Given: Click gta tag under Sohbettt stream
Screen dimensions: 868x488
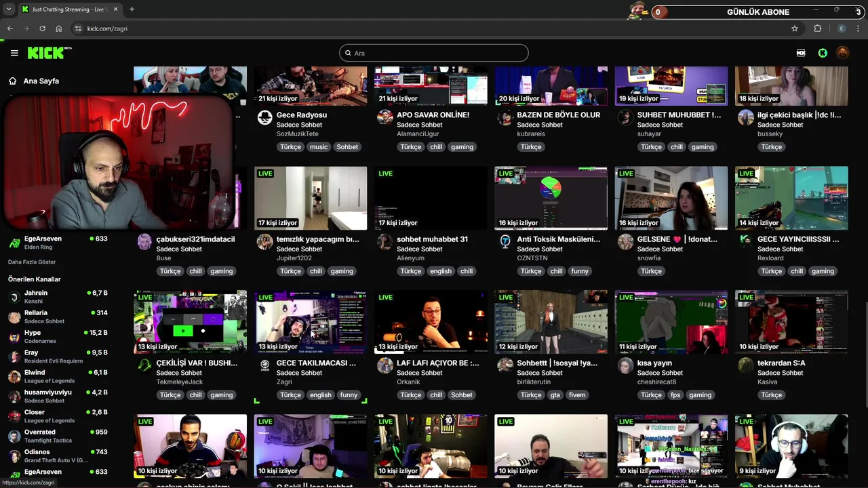Looking at the screenshot, I should pos(555,395).
